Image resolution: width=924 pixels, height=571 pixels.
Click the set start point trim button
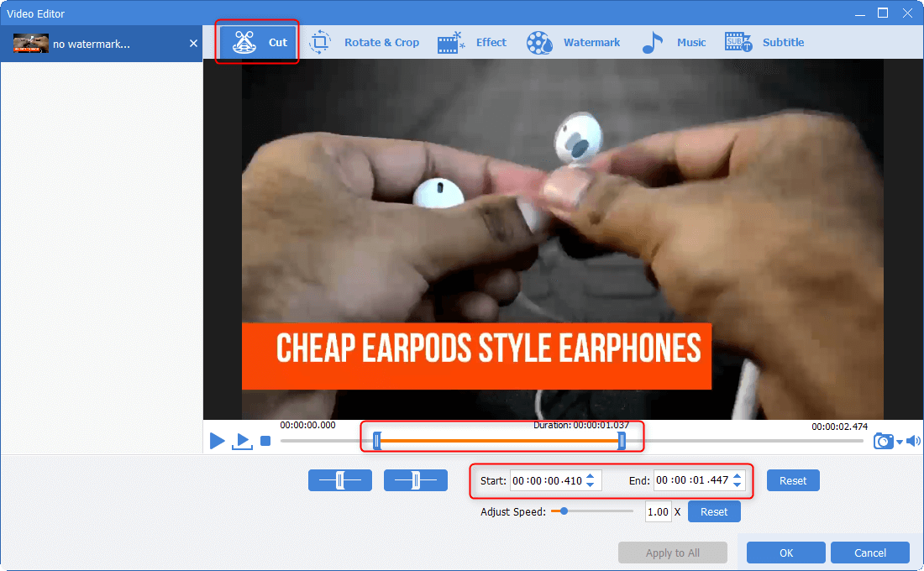339,480
